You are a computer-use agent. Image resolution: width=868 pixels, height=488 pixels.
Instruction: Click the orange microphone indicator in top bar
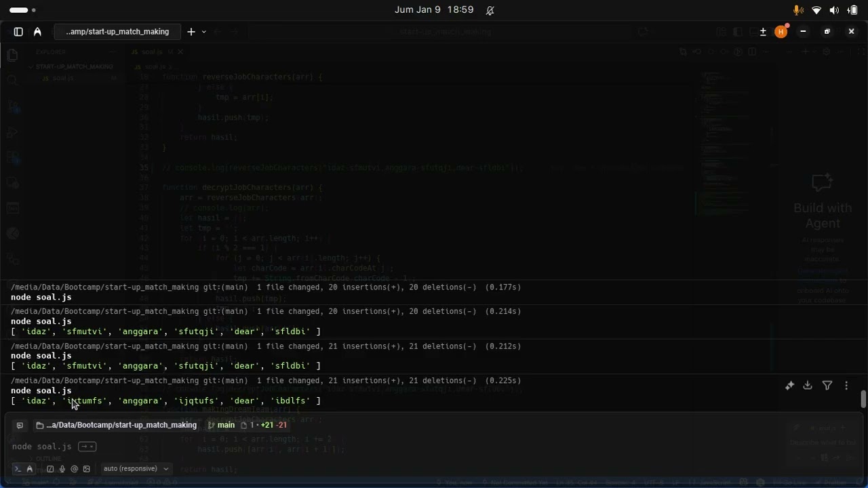799,10
